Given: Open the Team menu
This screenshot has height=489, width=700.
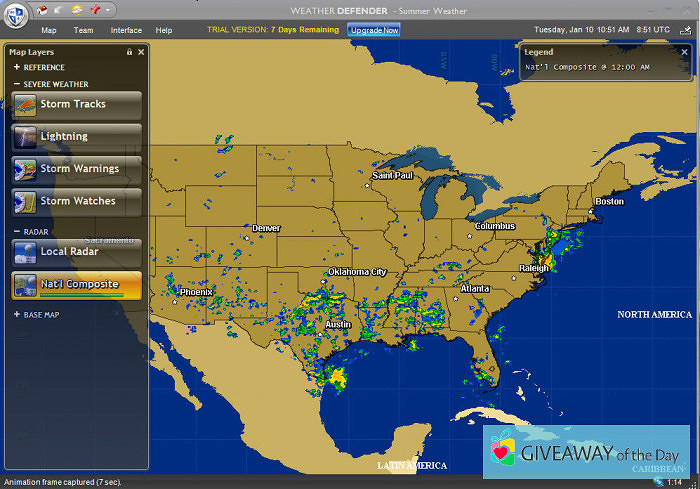Looking at the screenshot, I should (83, 30).
